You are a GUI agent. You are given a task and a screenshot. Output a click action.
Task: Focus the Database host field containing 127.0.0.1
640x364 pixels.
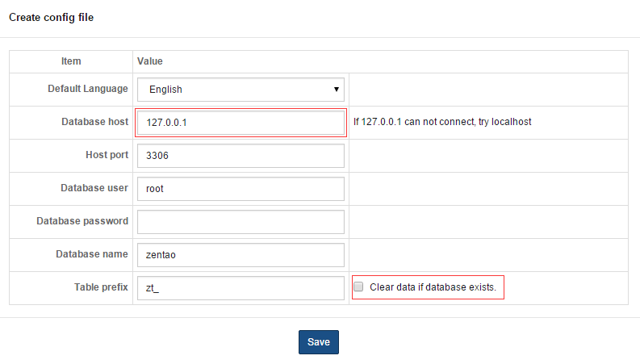(241, 123)
